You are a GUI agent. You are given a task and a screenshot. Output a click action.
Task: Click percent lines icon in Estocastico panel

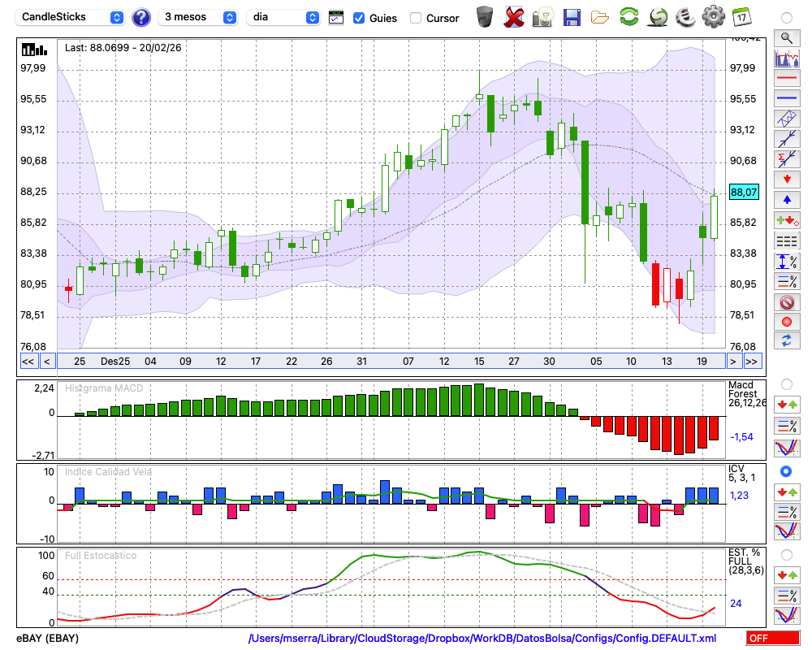(787, 596)
